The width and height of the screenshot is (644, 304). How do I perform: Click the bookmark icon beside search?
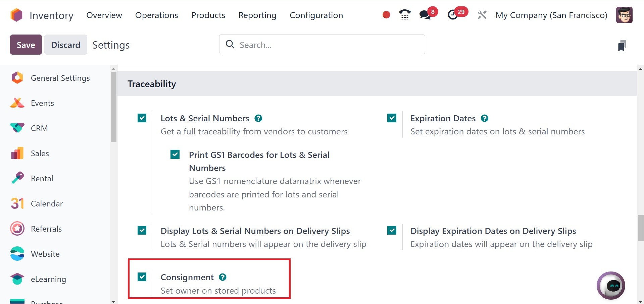pyautogui.click(x=622, y=46)
